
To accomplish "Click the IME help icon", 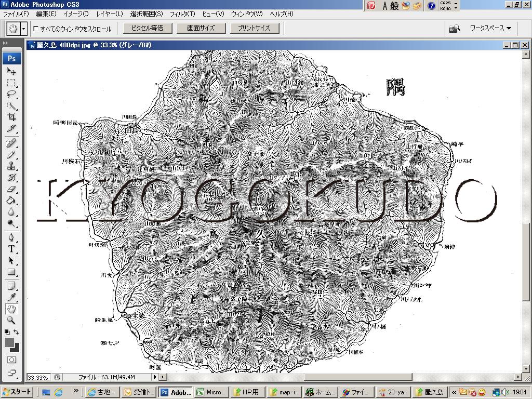I will pos(431,6).
